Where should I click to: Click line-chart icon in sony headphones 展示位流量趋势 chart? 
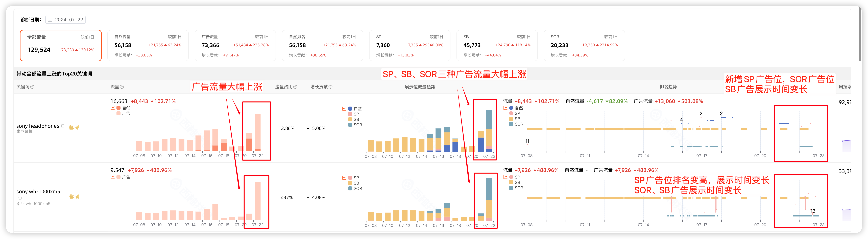click(x=344, y=109)
